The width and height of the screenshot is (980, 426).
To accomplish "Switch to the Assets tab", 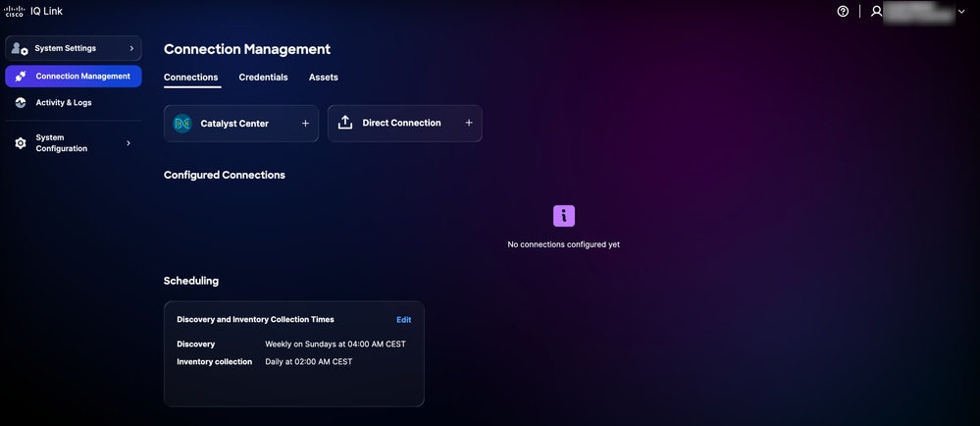I will pyautogui.click(x=323, y=78).
